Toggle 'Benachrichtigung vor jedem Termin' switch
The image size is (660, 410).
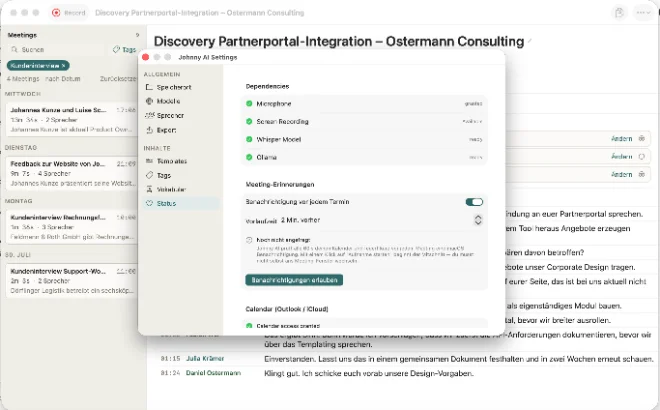474,202
